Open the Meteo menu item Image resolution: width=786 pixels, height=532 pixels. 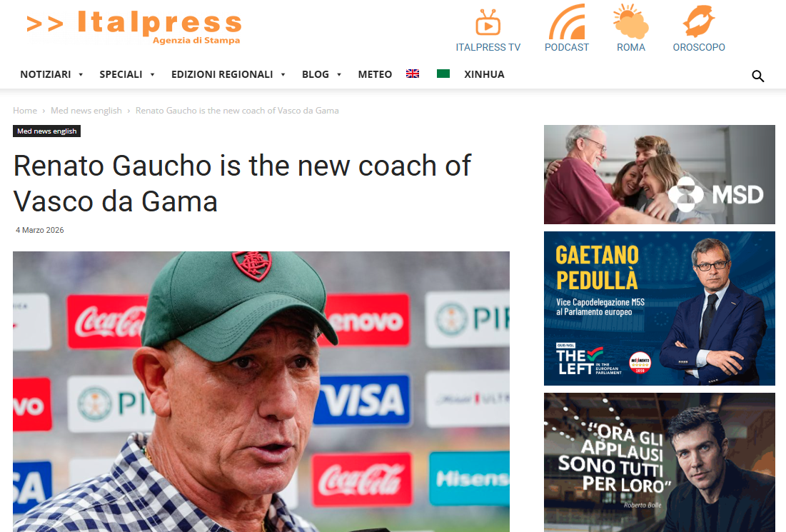[x=375, y=74]
